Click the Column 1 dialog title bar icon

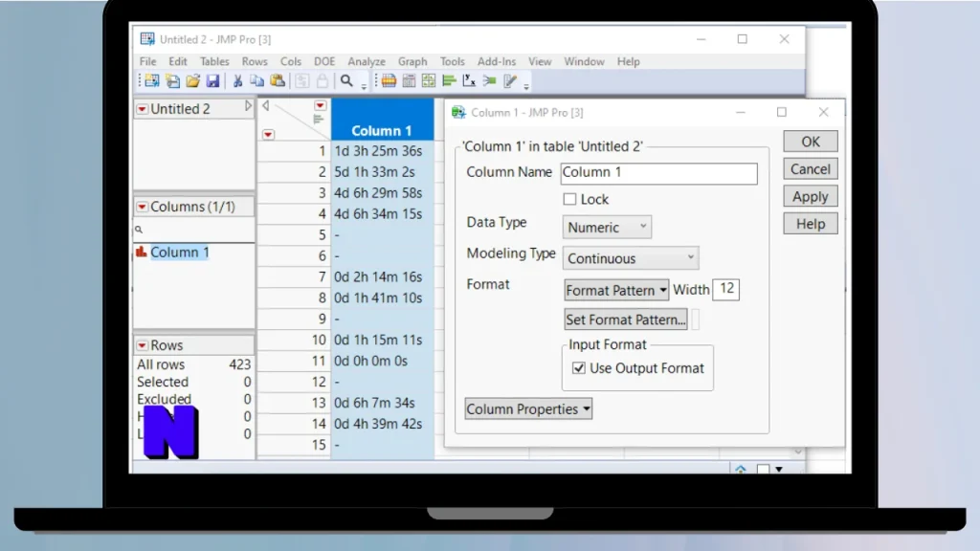click(458, 112)
